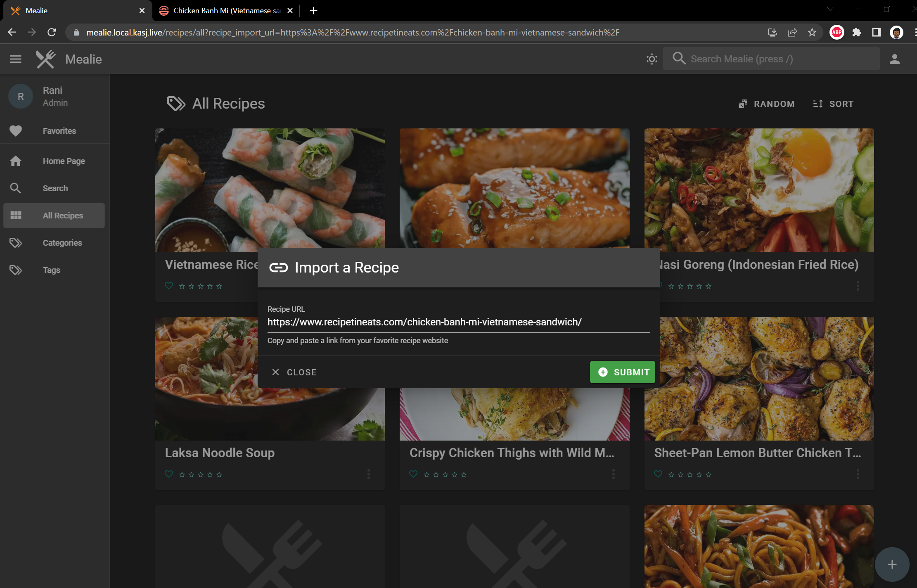Bookmark this page with star icon
The height and width of the screenshot is (588, 917).
pos(812,32)
